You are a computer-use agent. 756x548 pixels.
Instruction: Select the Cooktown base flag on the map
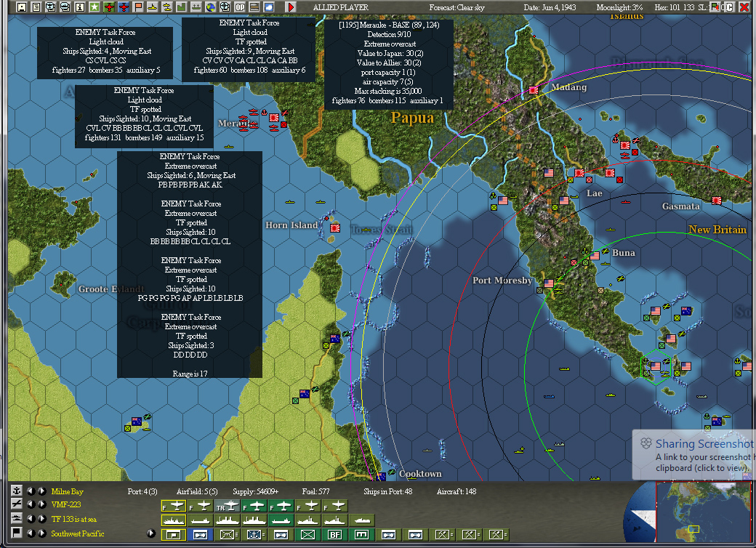(381, 477)
